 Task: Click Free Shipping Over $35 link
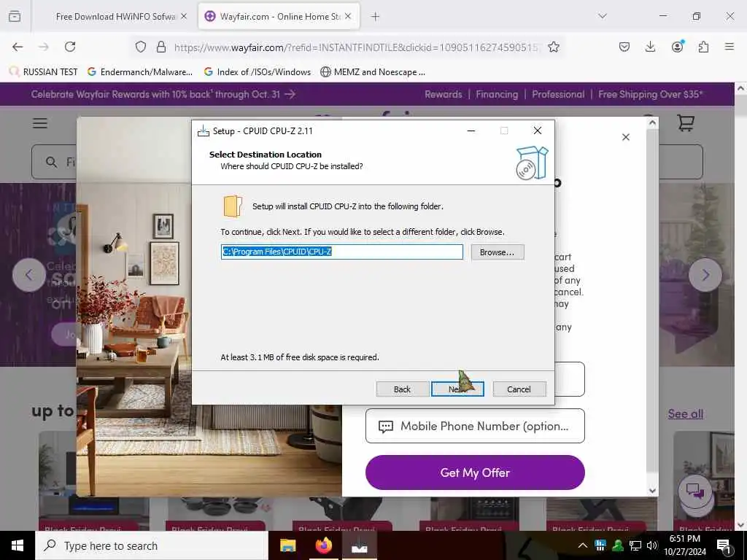[x=650, y=94]
